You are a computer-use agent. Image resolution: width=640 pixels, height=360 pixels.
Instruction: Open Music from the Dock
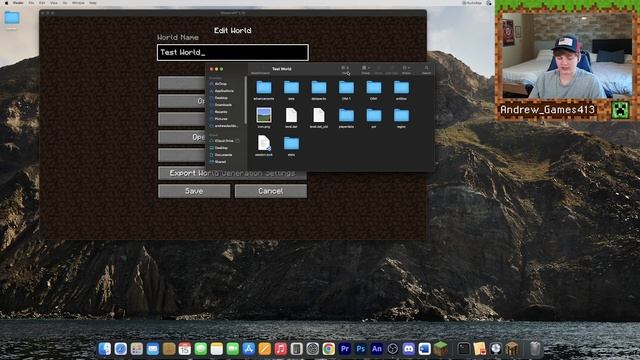pos(280,349)
